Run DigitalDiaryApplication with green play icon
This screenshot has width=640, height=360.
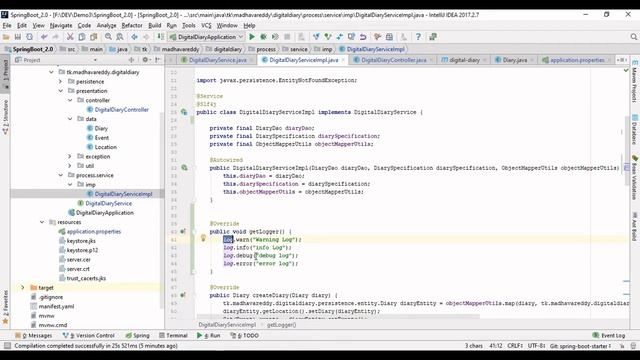click(x=252, y=37)
